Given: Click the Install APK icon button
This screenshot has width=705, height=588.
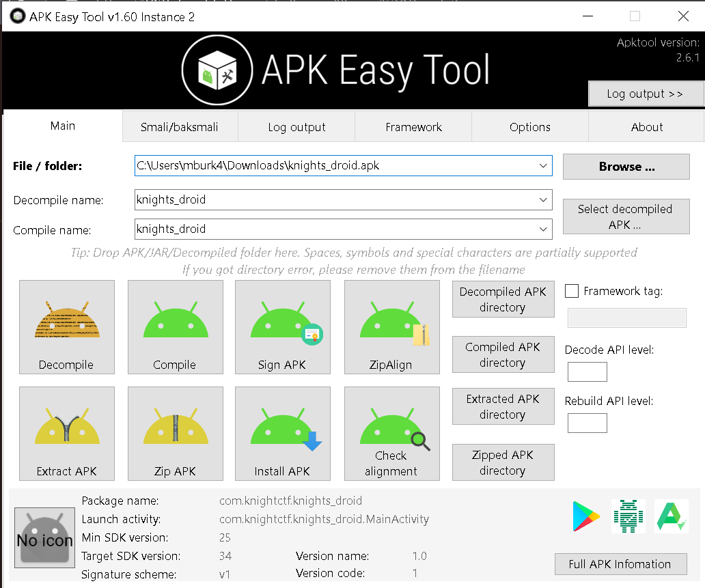Looking at the screenshot, I should click(x=283, y=434).
